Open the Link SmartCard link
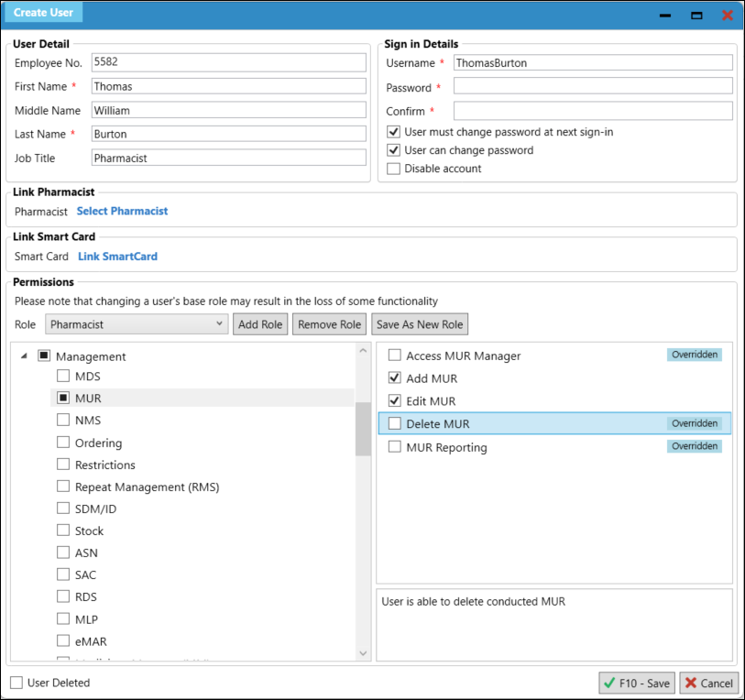This screenshot has height=700, width=745. tap(117, 257)
